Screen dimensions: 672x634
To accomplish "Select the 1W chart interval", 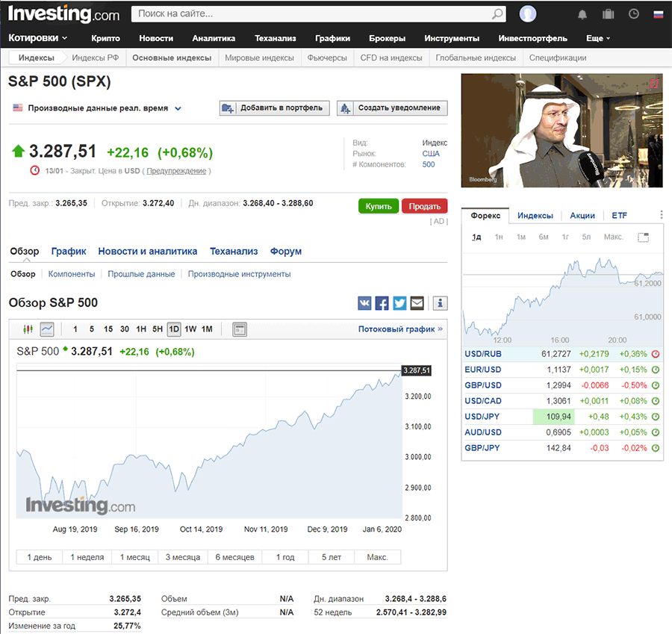I will click(x=190, y=329).
